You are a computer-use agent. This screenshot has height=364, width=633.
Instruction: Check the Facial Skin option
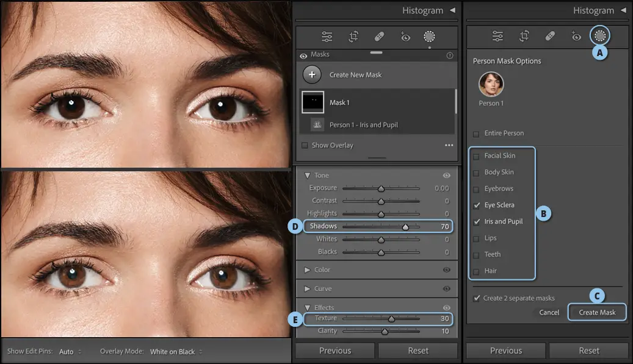(476, 156)
